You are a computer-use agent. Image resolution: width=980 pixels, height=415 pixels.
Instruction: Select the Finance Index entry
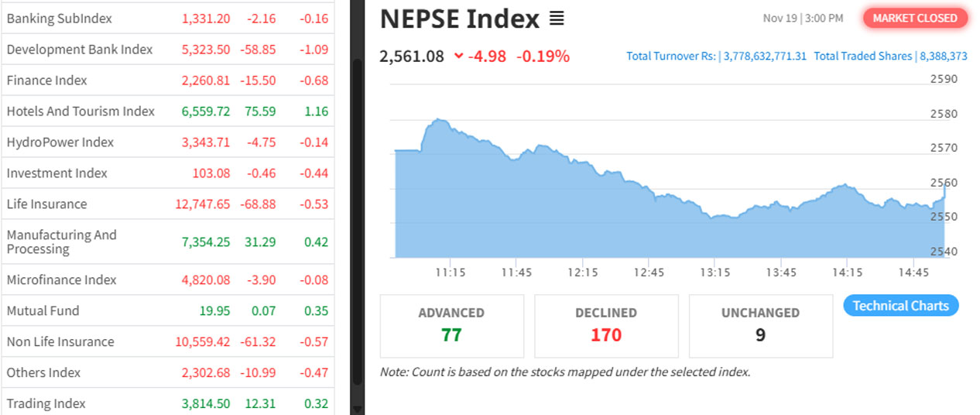tap(47, 81)
